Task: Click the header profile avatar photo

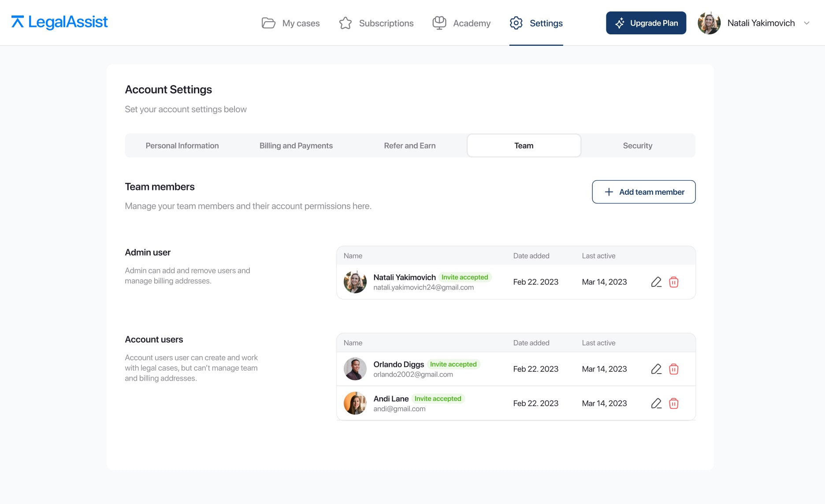Action: 709,23
